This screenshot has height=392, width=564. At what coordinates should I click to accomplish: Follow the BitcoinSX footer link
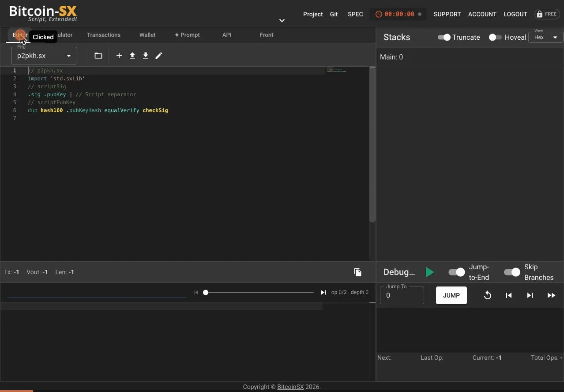pos(290,387)
